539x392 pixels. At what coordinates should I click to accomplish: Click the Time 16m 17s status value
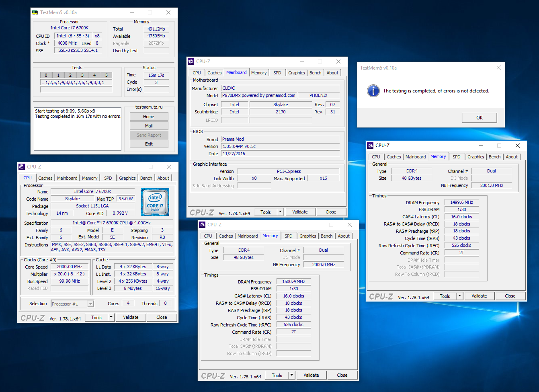(x=156, y=75)
